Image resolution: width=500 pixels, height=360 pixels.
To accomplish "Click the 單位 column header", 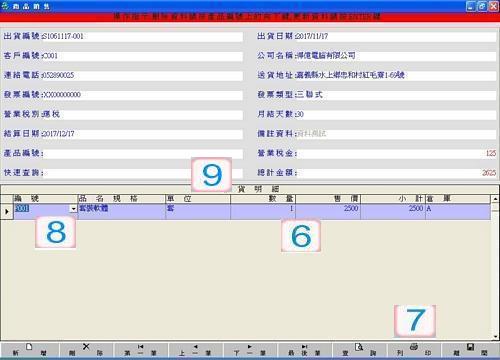I will tap(198, 199).
